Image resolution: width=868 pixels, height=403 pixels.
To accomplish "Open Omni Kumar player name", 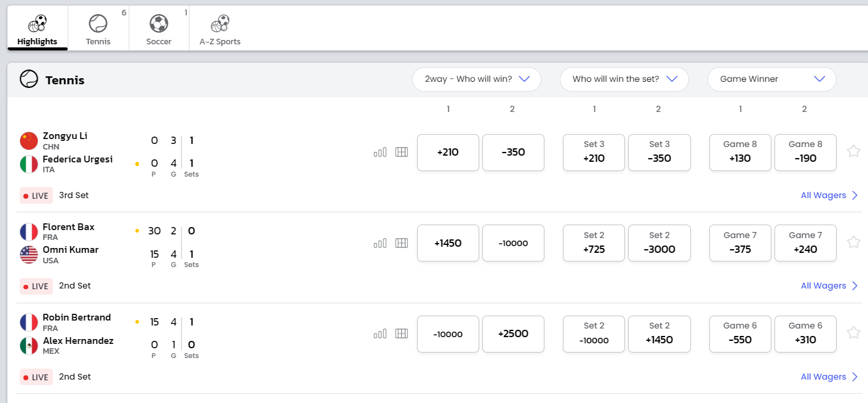I will click(71, 250).
